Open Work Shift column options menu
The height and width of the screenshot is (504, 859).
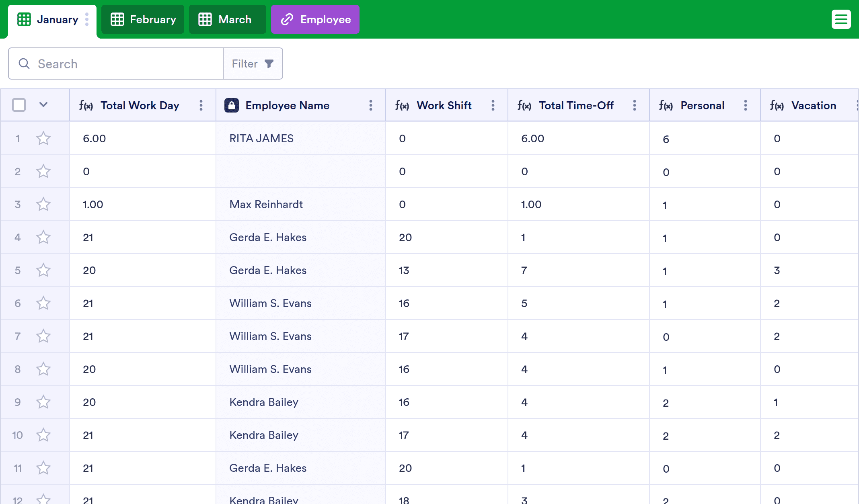point(493,105)
